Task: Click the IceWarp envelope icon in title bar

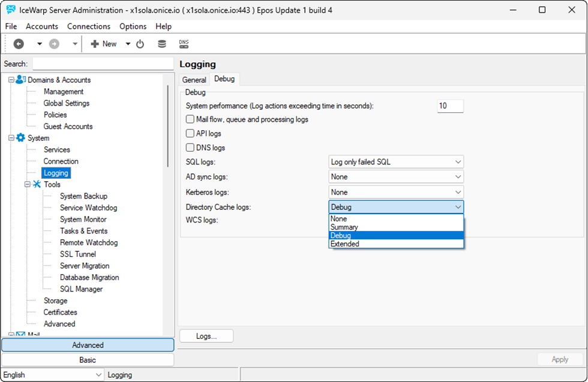Action: pos(11,10)
